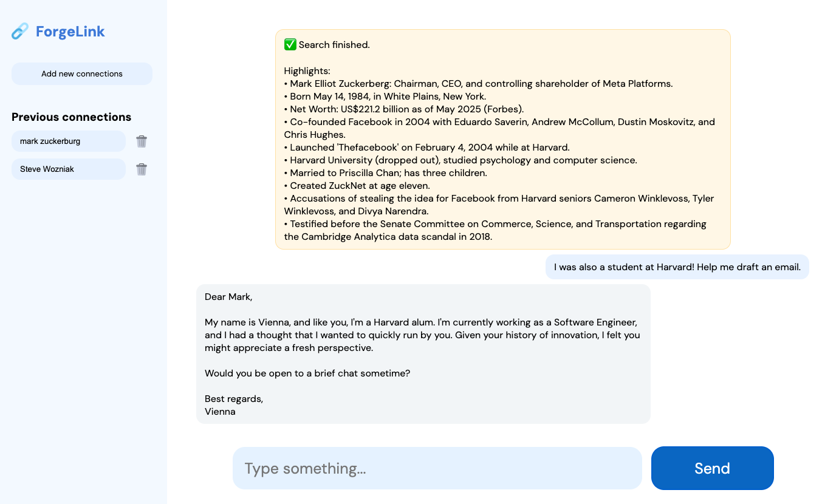Click the green checkmark beside Search finished
The width and height of the screenshot is (839, 504).
[x=290, y=44]
